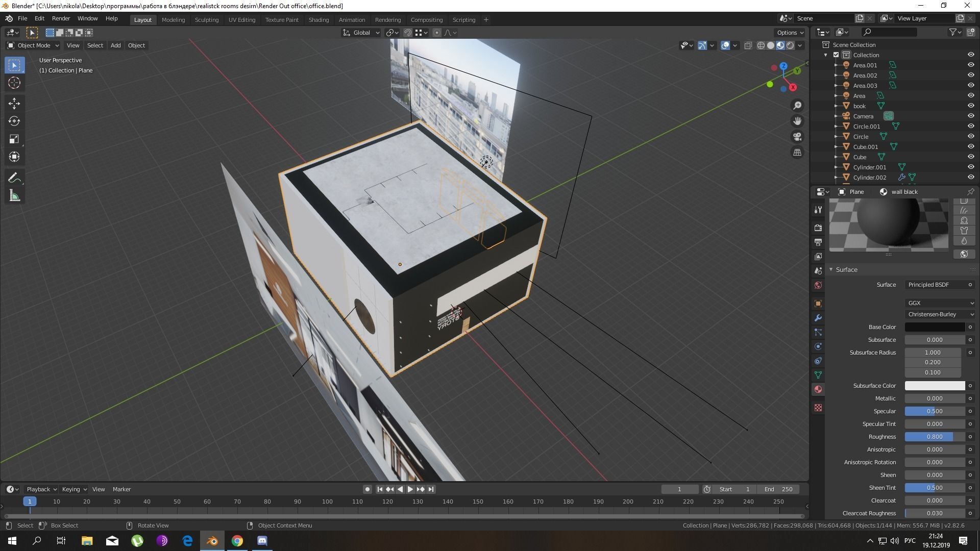
Task: Click the Marker menu in the timeline
Action: (x=121, y=489)
